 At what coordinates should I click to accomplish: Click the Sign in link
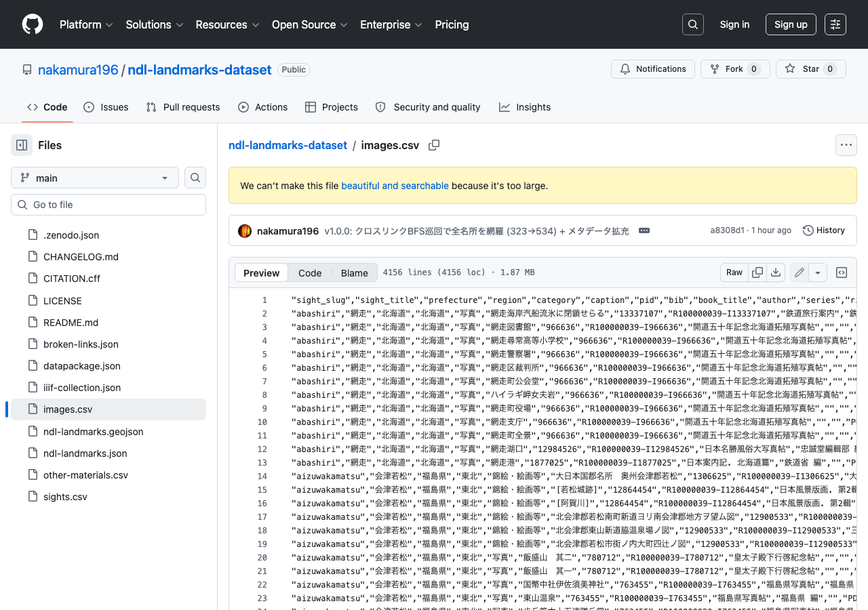[734, 24]
